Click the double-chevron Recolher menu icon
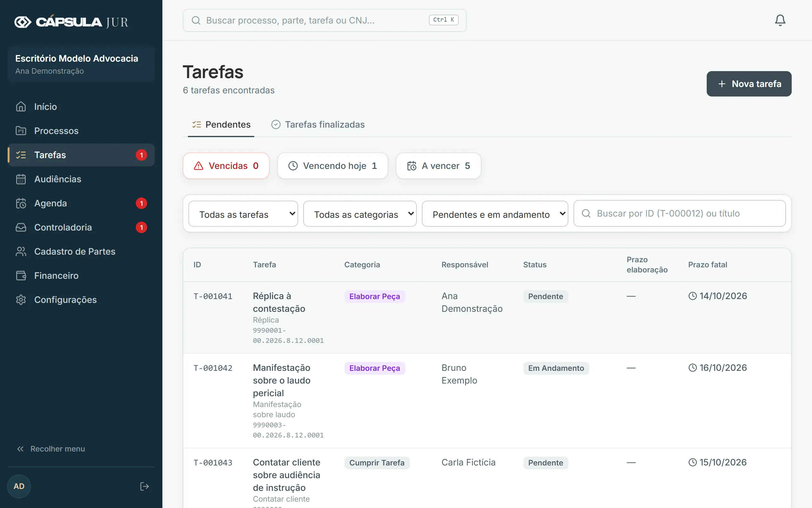This screenshot has width=812, height=508. [x=21, y=449]
